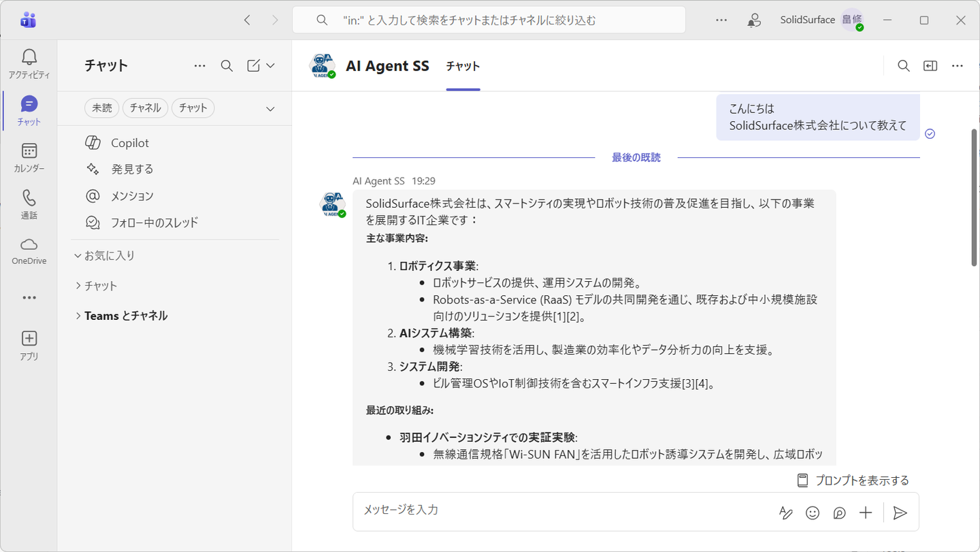The image size is (980, 552).
Task: Select the チャット tab in header
Action: click(463, 66)
